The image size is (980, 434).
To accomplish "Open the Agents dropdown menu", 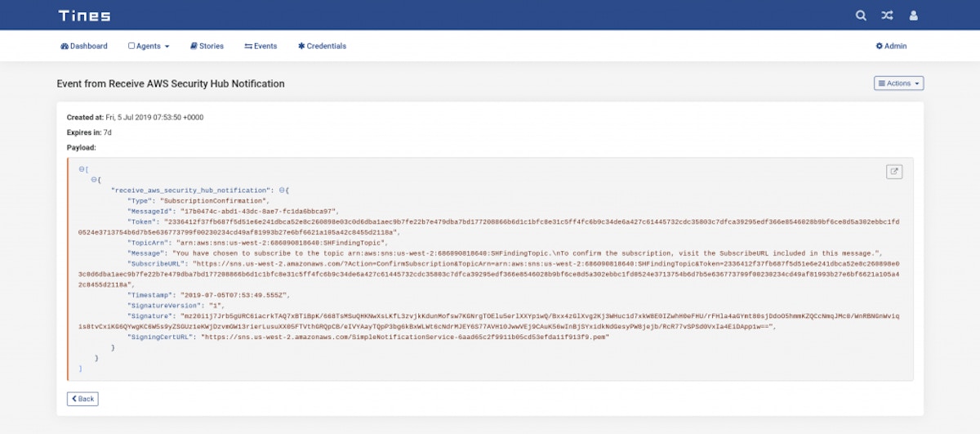I will [149, 47].
